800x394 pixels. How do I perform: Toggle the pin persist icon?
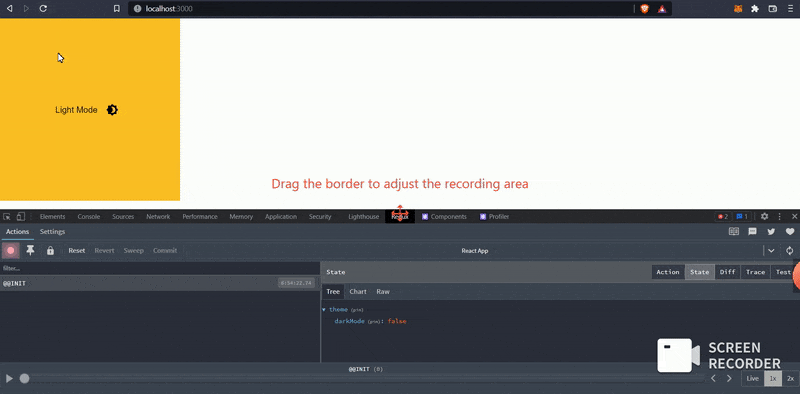pyautogui.click(x=30, y=250)
